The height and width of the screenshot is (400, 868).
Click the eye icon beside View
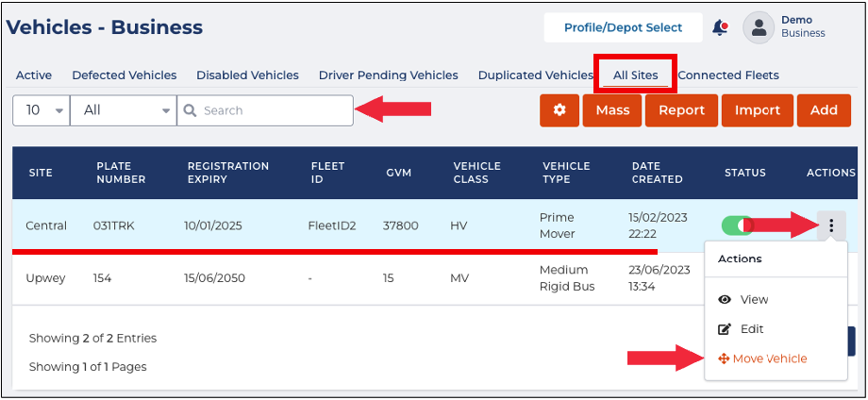point(725,299)
